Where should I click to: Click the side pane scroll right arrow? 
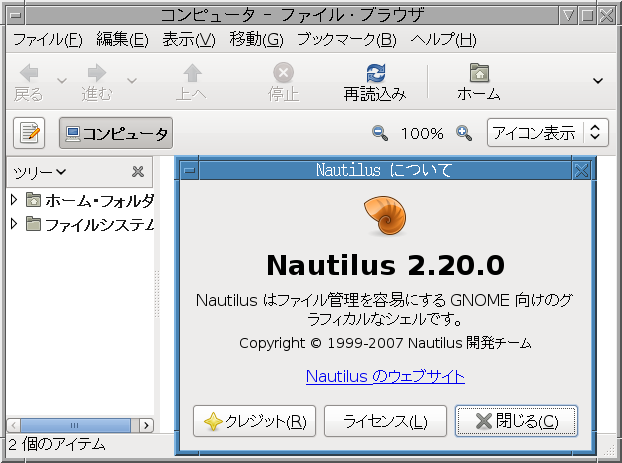tap(146, 425)
